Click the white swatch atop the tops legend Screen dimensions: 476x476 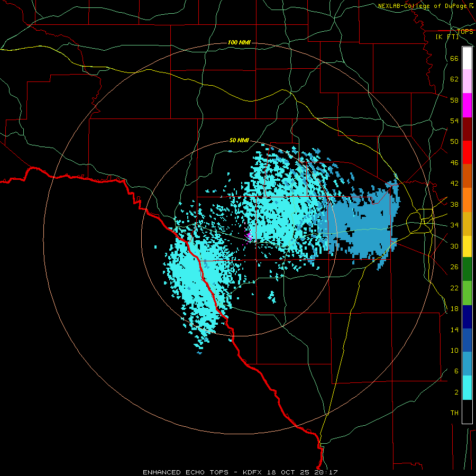click(x=467, y=58)
